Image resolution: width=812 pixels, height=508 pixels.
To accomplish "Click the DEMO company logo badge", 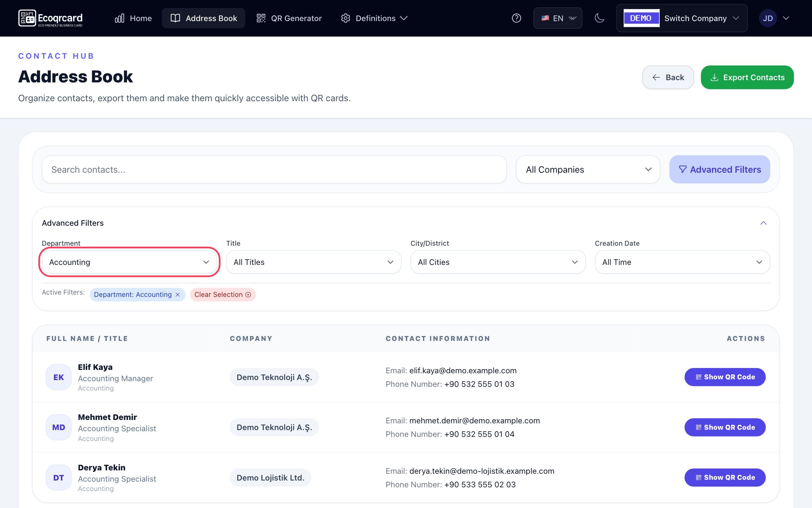I will click(641, 18).
